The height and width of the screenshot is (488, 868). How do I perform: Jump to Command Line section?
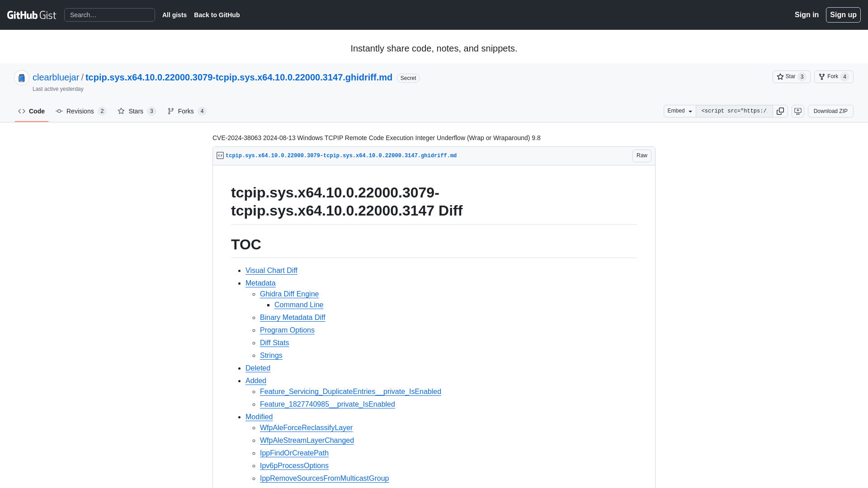pyautogui.click(x=299, y=305)
